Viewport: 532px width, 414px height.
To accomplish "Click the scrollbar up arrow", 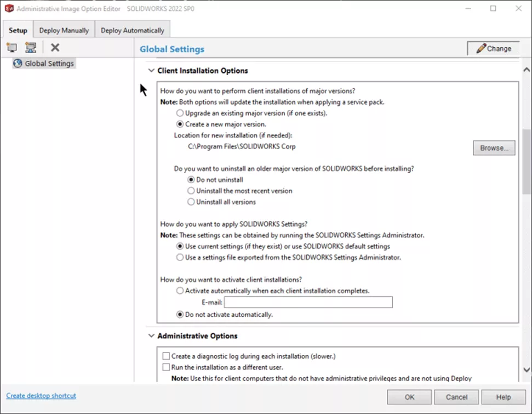I will pyautogui.click(x=526, y=70).
